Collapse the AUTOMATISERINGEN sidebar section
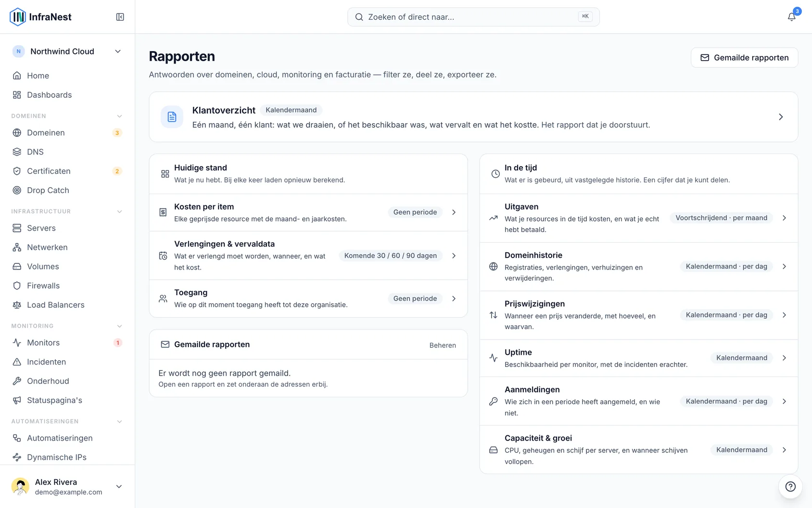The height and width of the screenshot is (508, 812). (119, 421)
